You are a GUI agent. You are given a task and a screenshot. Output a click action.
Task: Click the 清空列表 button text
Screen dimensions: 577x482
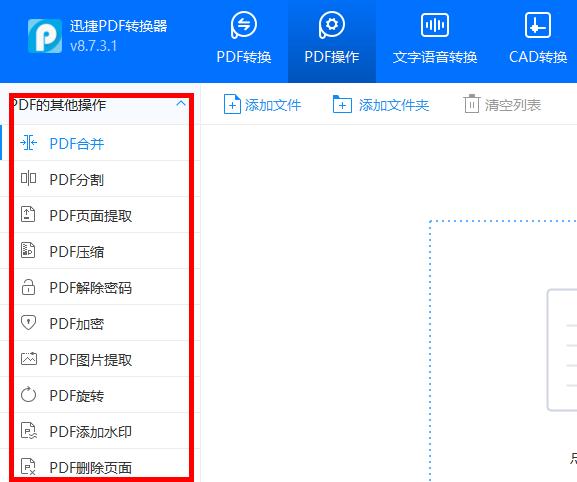(x=513, y=105)
